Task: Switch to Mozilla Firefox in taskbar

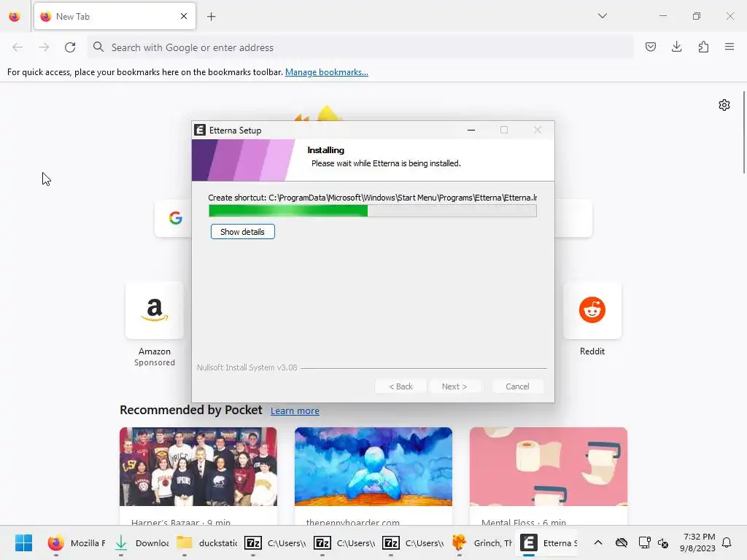Action: click(x=76, y=542)
